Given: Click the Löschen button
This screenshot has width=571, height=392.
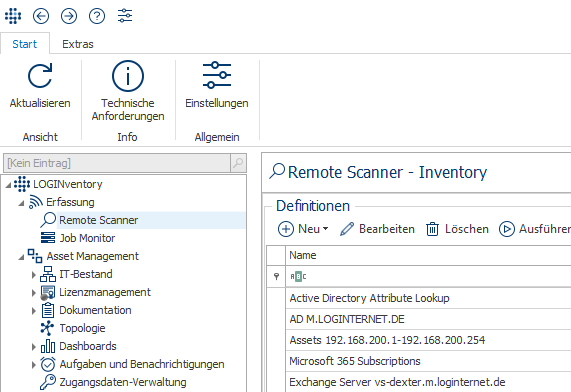Looking at the screenshot, I should pos(457,229).
